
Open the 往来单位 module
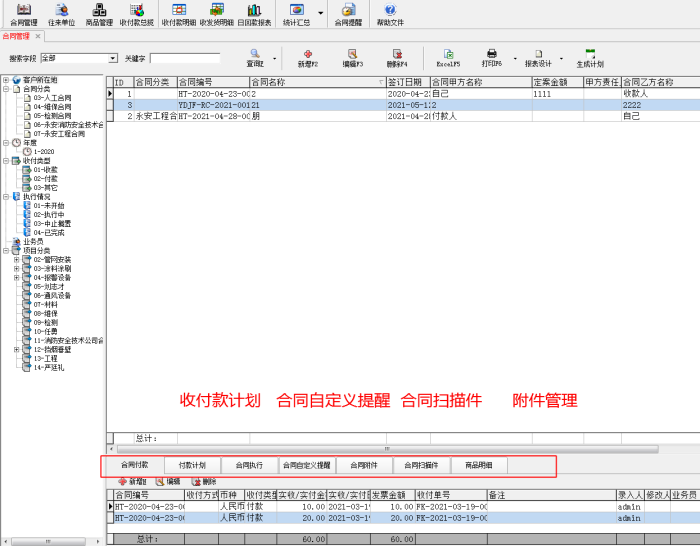[61, 13]
